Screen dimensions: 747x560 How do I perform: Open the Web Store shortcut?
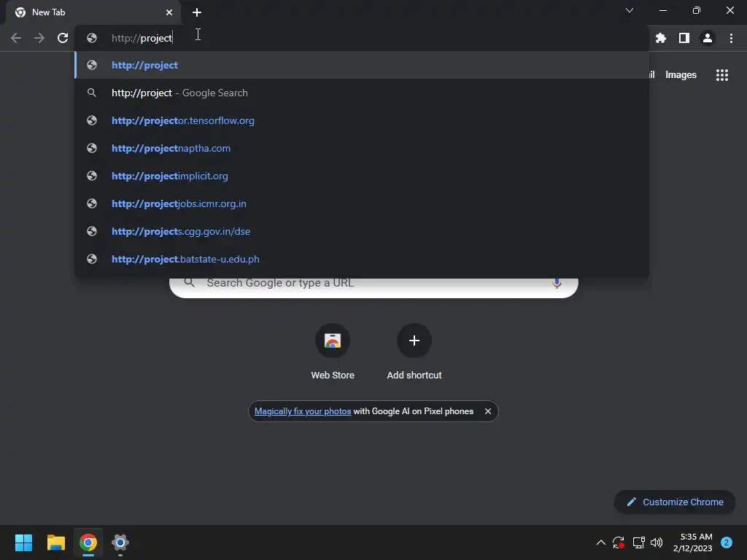pyautogui.click(x=333, y=351)
